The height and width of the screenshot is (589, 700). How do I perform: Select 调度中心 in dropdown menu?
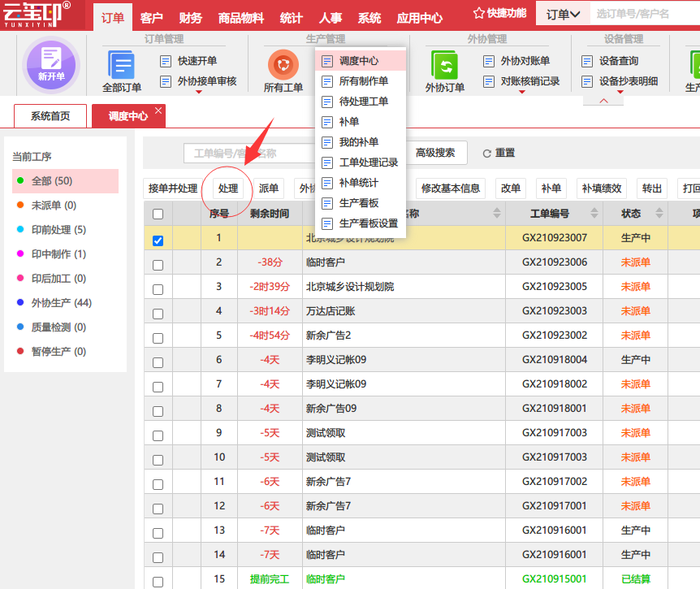361,61
